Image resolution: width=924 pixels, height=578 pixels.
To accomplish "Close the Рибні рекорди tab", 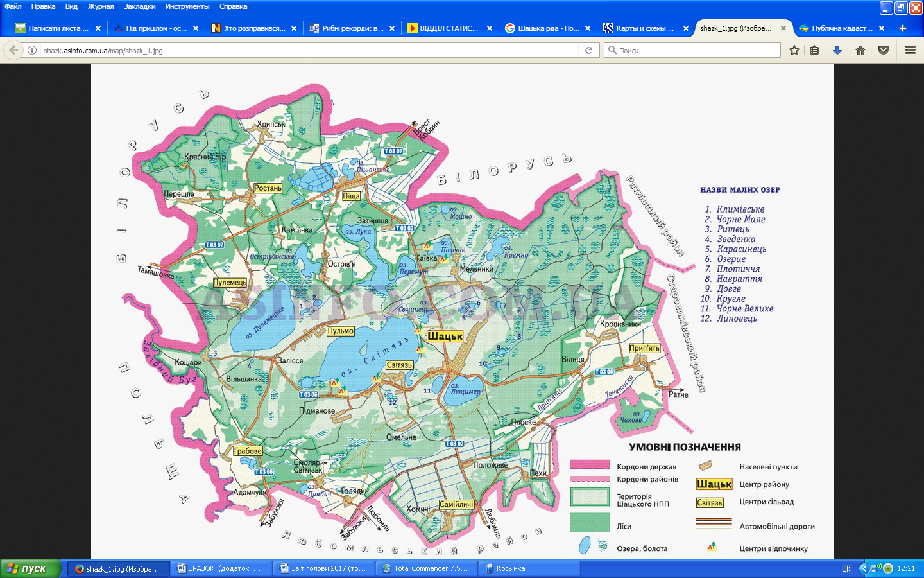I will 392,28.
